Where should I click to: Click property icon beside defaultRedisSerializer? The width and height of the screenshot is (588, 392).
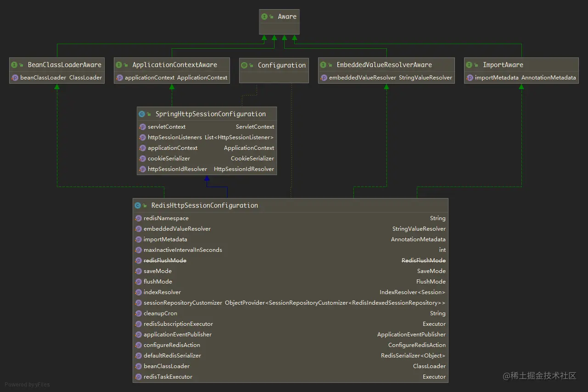[x=138, y=356]
